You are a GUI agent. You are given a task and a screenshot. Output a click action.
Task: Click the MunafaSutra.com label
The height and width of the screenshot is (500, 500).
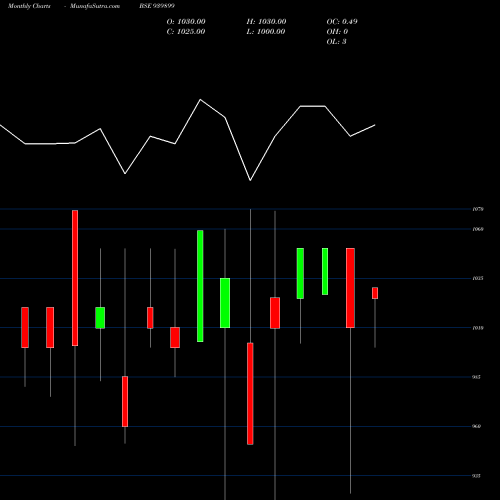click(x=95, y=6)
